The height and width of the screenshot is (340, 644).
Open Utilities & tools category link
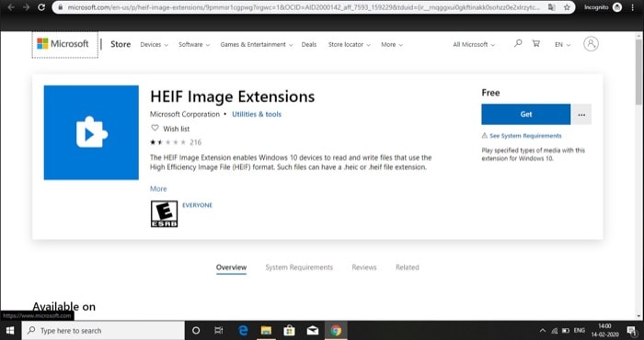(257, 115)
